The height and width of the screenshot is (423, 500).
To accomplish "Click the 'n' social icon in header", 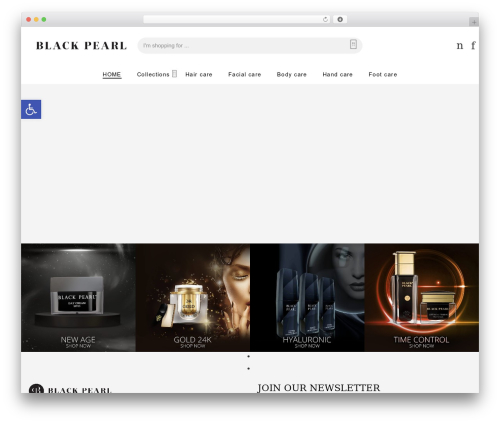I will (460, 46).
